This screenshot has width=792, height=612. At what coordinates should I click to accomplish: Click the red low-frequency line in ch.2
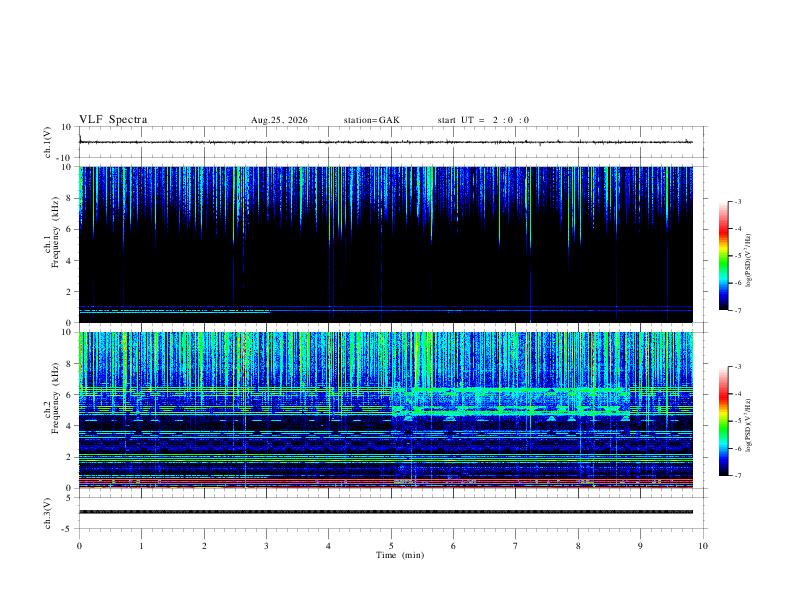(386, 480)
